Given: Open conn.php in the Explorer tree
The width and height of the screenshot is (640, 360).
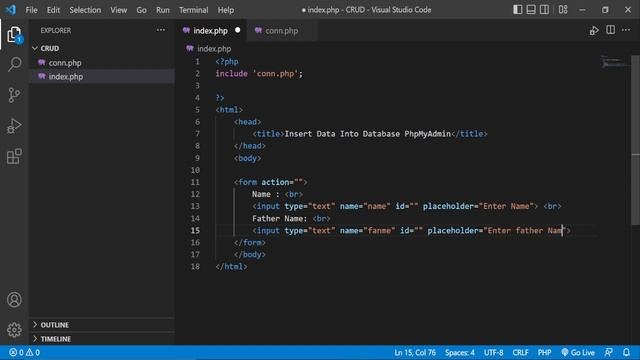Looking at the screenshot, I should 101,63.
